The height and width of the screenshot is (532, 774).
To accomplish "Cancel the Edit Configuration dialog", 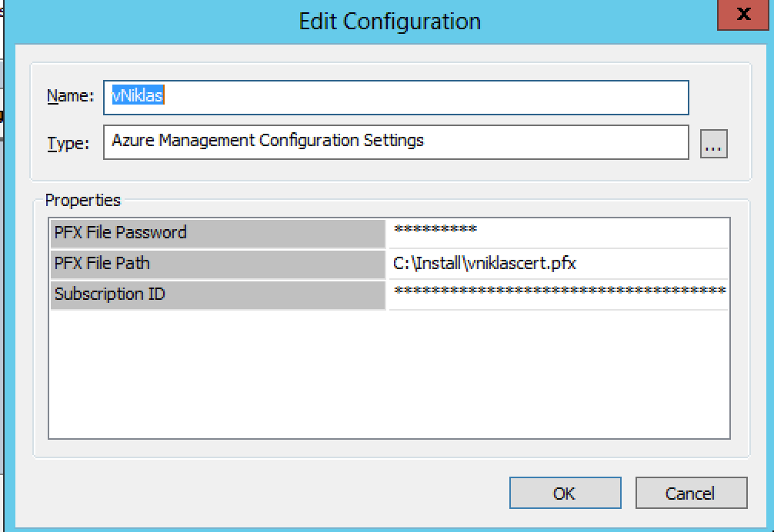I will coord(691,493).
